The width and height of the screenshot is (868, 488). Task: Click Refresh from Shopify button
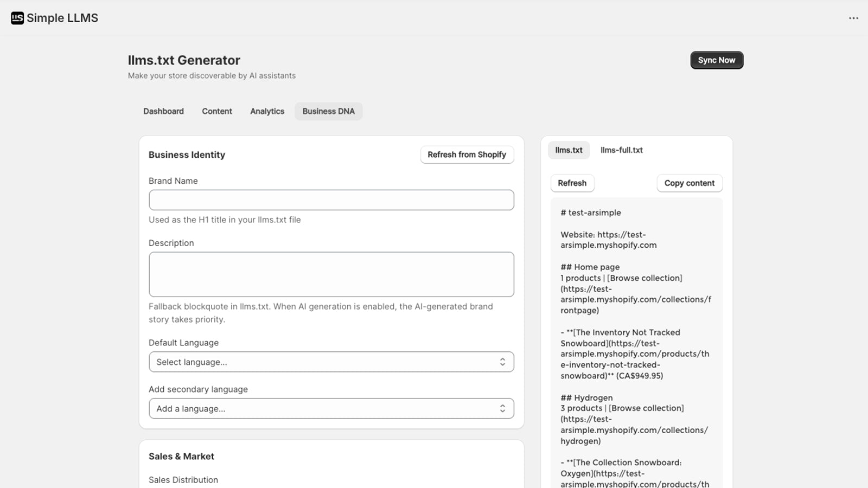tap(467, 155)
